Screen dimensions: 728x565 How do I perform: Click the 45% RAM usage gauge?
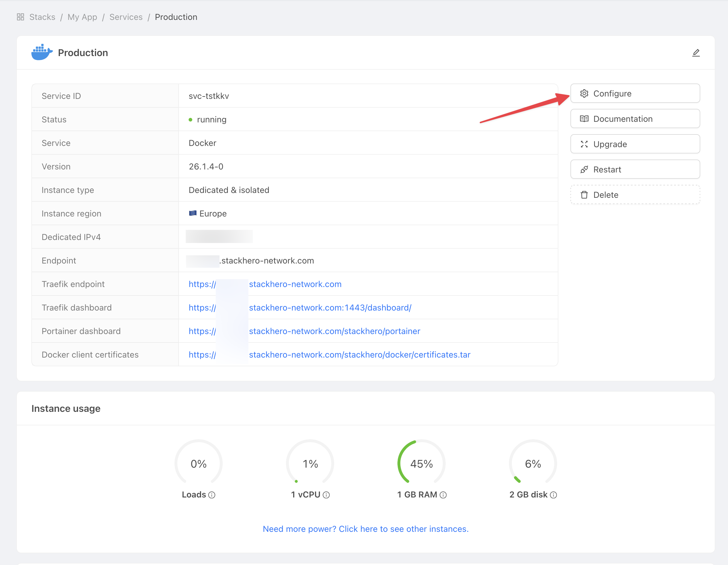pyautogui.click(x=421, y=463)
